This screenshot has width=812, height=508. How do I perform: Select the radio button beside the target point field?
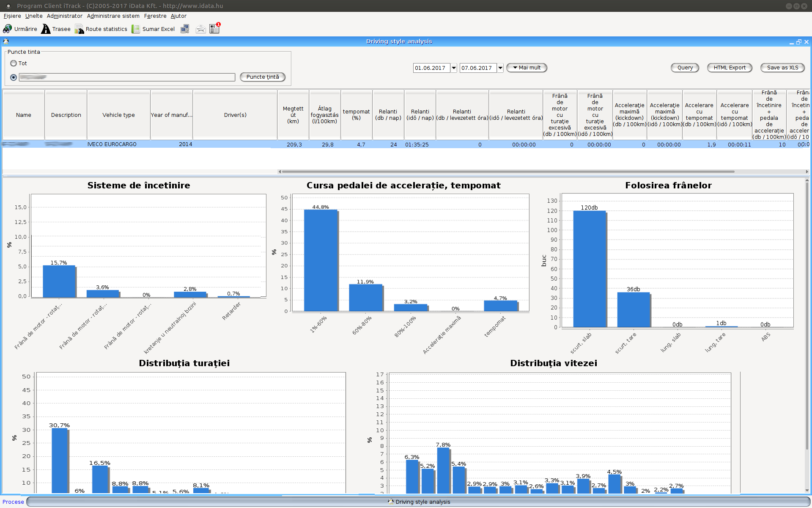pyautogui.click(x=14, y=77)
